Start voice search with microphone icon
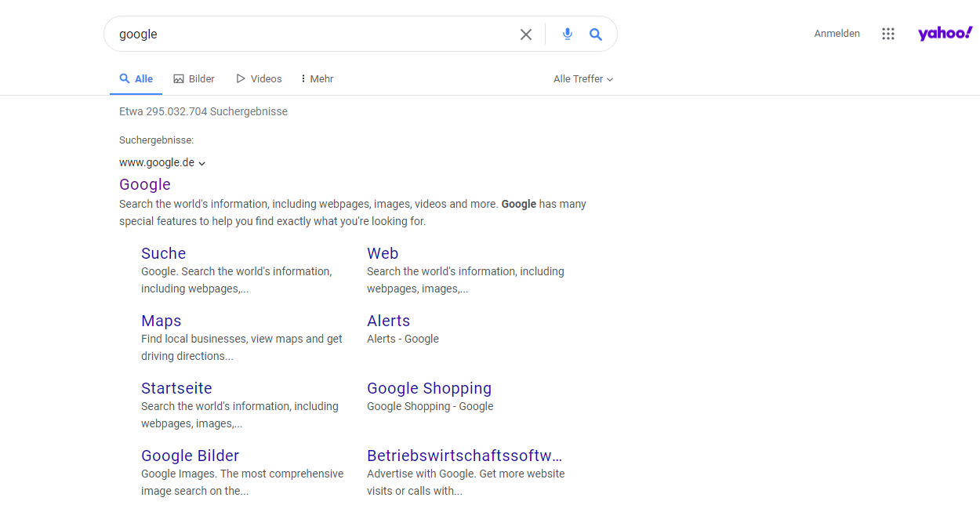Viewport: 980px width, 512px height. 568,34
